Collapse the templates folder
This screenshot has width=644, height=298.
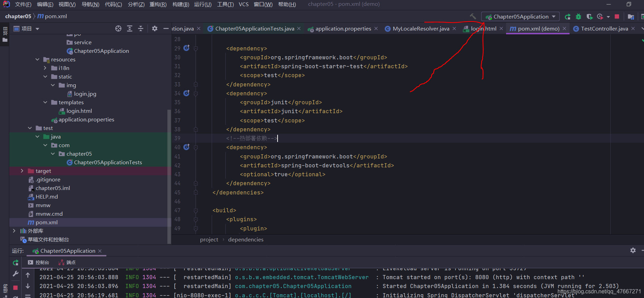coord(45,102)
